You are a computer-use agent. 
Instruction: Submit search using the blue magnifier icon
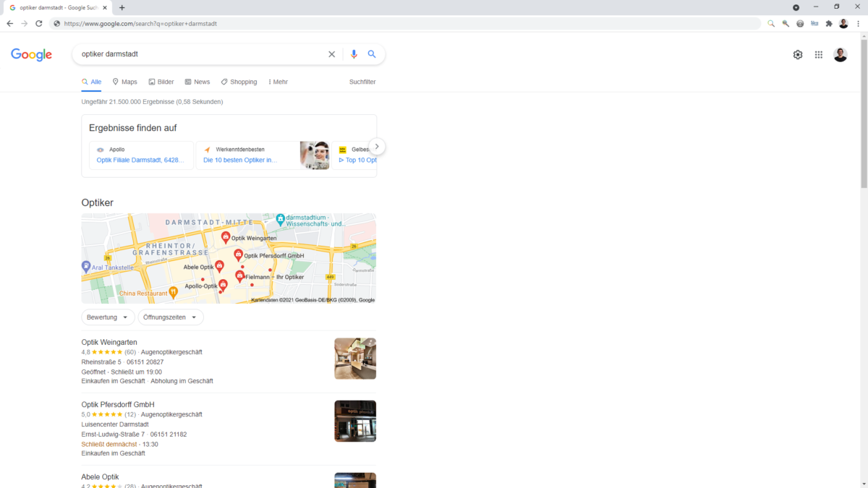click(x=372, y=54)
